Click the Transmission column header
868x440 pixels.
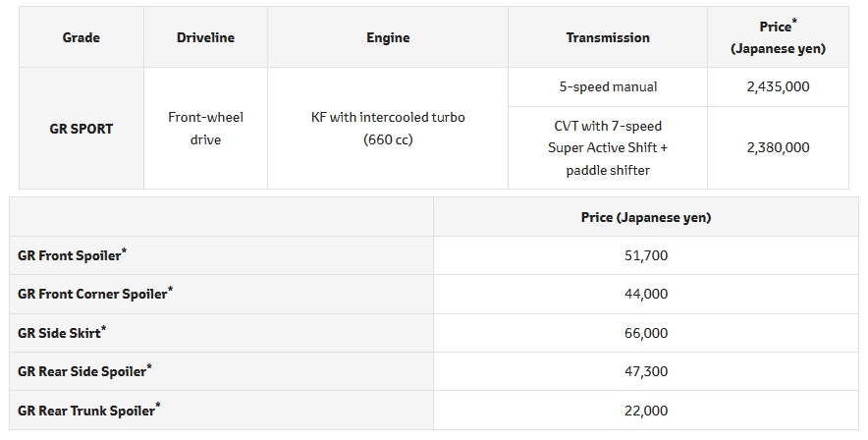[608, 37]
